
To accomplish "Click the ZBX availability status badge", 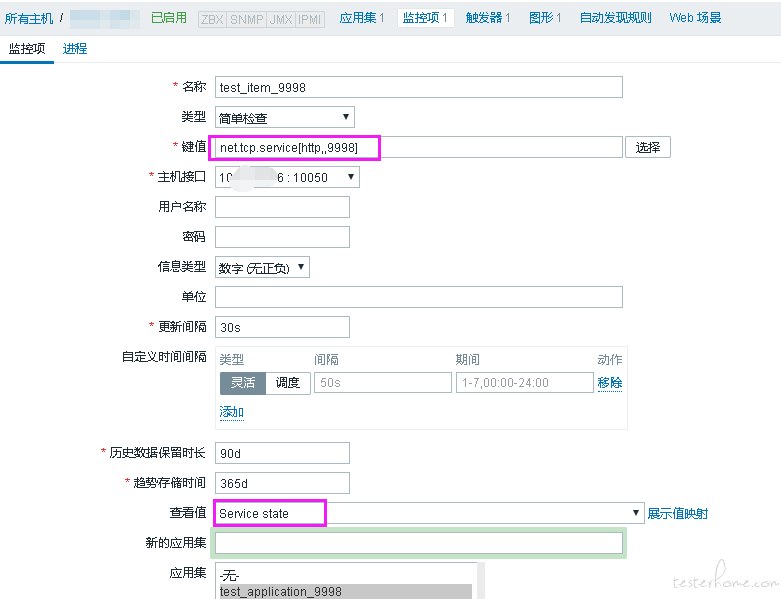I will [211, 19].
